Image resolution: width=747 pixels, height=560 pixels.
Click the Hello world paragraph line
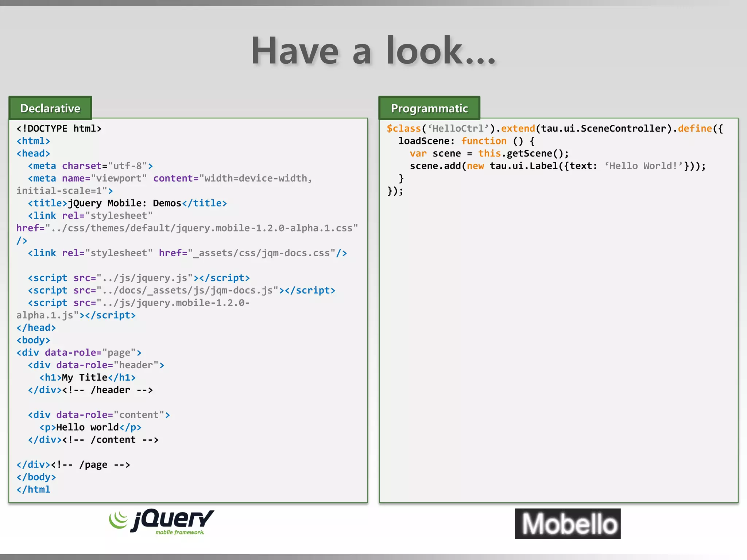click(x=90, y=427)
